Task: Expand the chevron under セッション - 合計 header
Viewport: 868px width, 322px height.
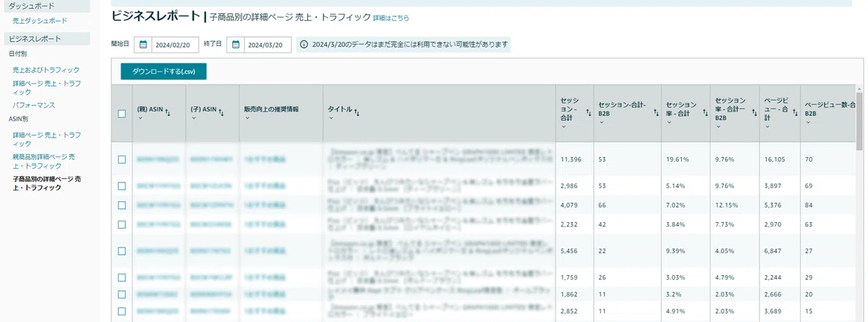Action: 563,126
